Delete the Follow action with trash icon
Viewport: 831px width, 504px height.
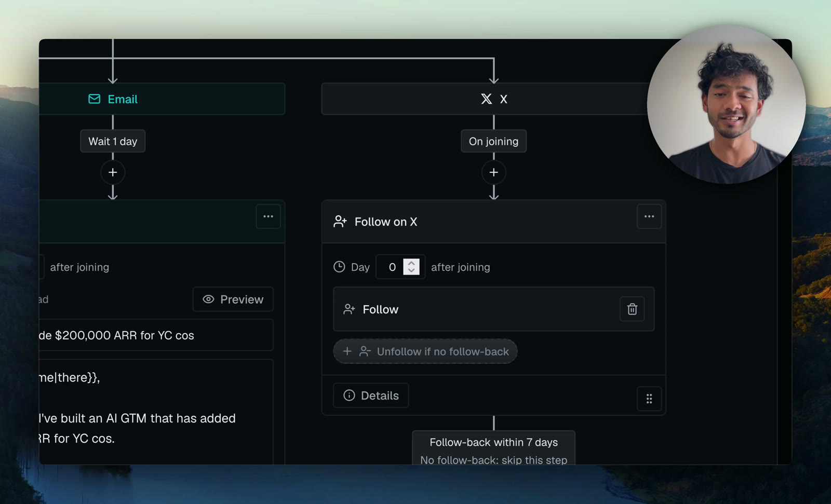(x=632, y=309)
